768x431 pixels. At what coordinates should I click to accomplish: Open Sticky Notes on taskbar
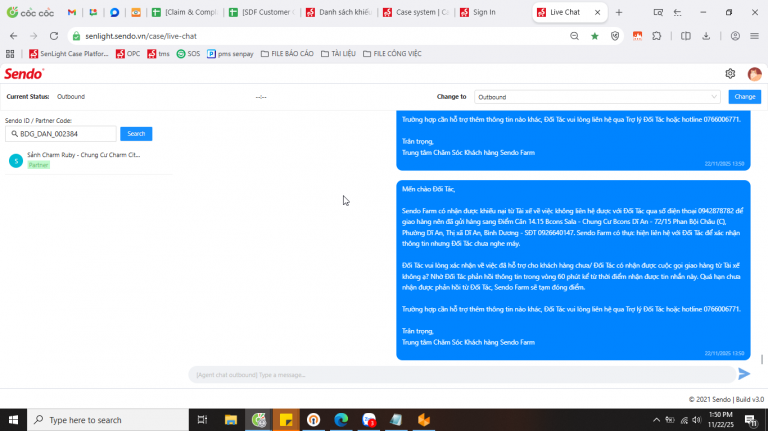pos(286,420)
